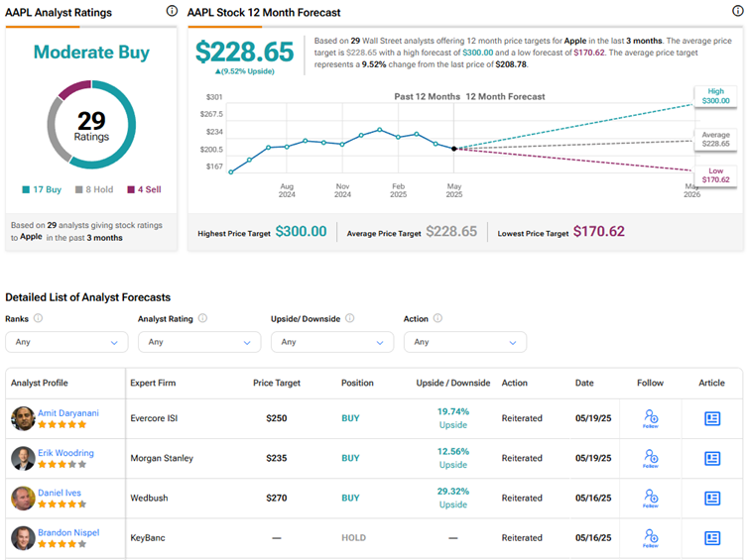The height and width of the screenshot is (560, 747).
Task: Open Erik Woodring's analyst profile
Action: 65,453
